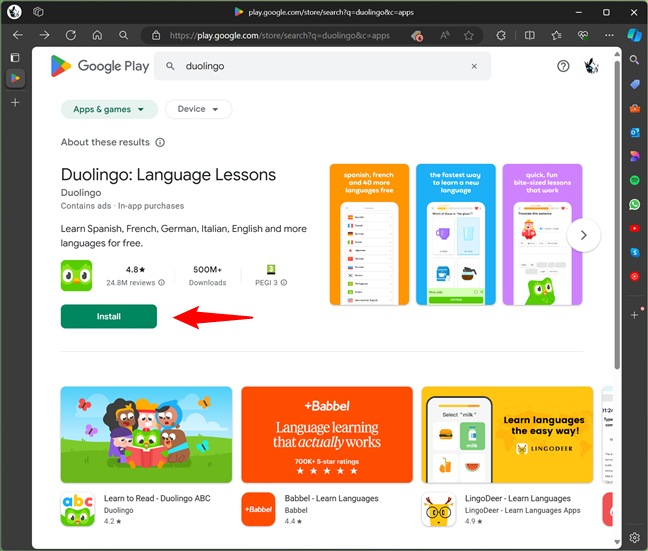648x551 pixels.
Task: Click the scrollbar down arrow
Action: (x=617, y=542)
